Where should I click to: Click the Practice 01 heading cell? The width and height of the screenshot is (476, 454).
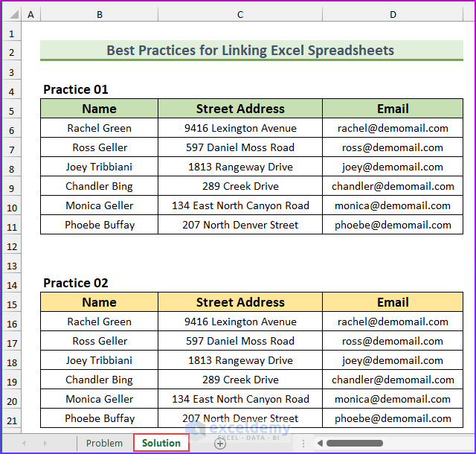point(99,89)
